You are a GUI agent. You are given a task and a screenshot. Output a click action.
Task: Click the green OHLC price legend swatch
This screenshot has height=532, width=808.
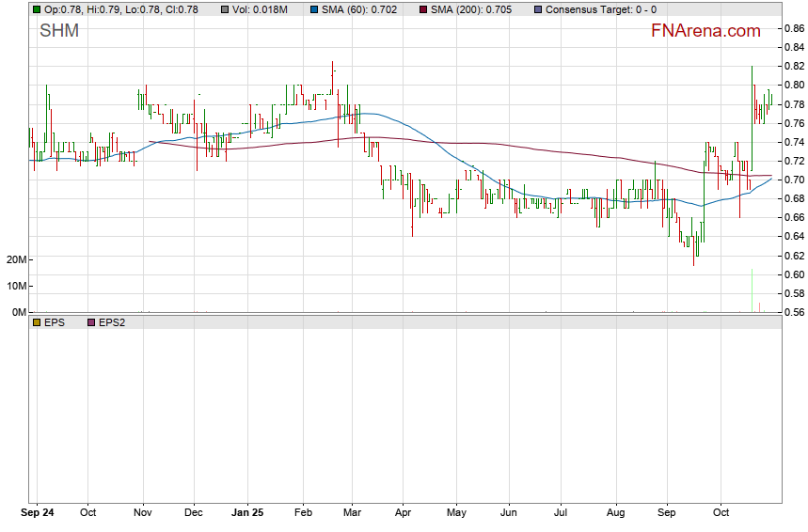(x=36, y=9)
